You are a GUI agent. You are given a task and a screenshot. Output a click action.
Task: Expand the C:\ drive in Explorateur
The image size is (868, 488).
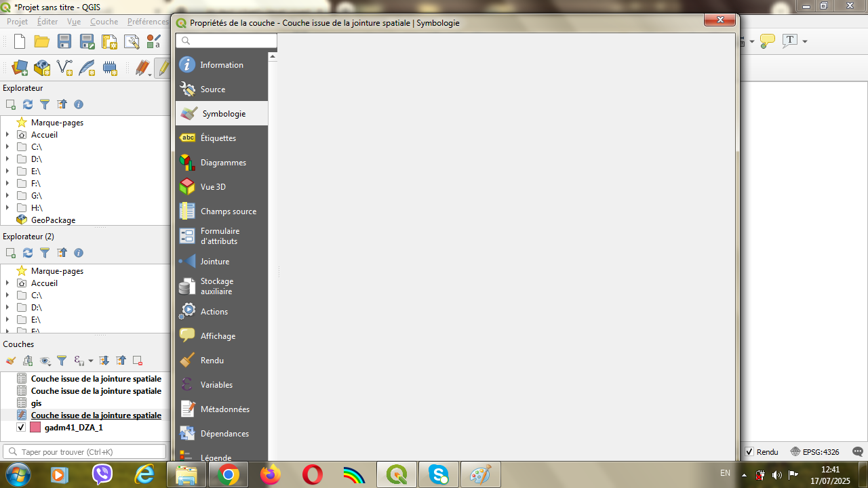7,147
